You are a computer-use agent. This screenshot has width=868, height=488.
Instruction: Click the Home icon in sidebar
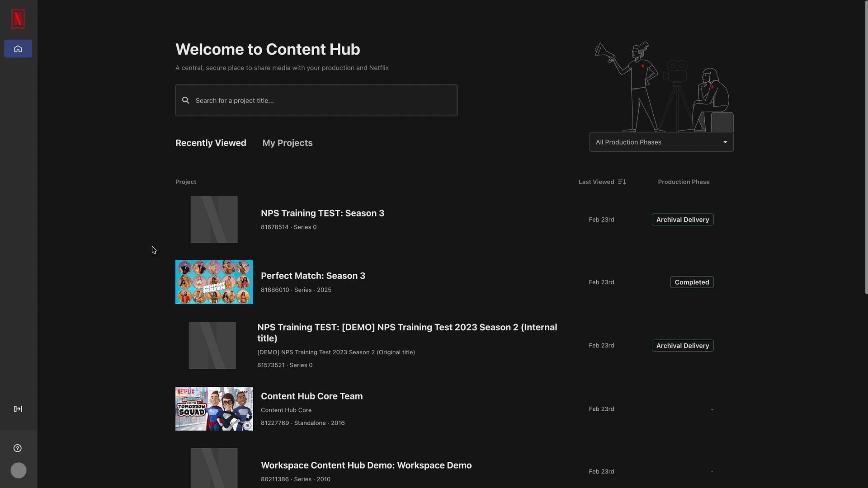coord(18,49)
